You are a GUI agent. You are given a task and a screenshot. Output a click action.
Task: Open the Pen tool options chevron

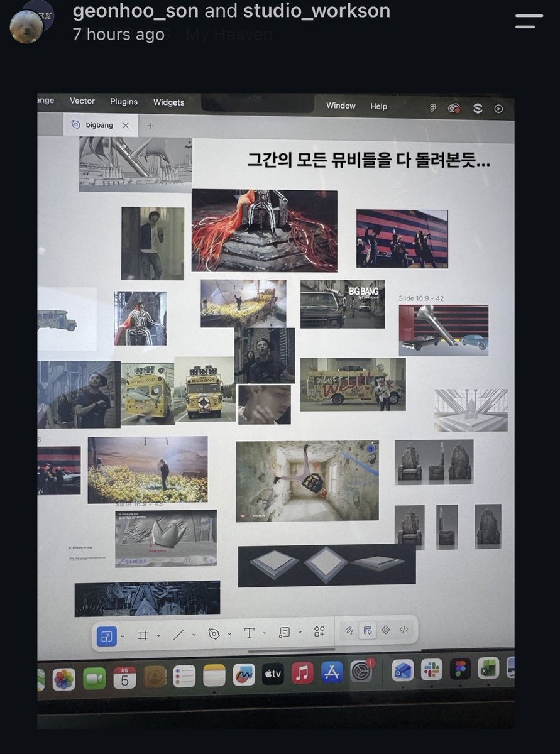click(229, 634)
